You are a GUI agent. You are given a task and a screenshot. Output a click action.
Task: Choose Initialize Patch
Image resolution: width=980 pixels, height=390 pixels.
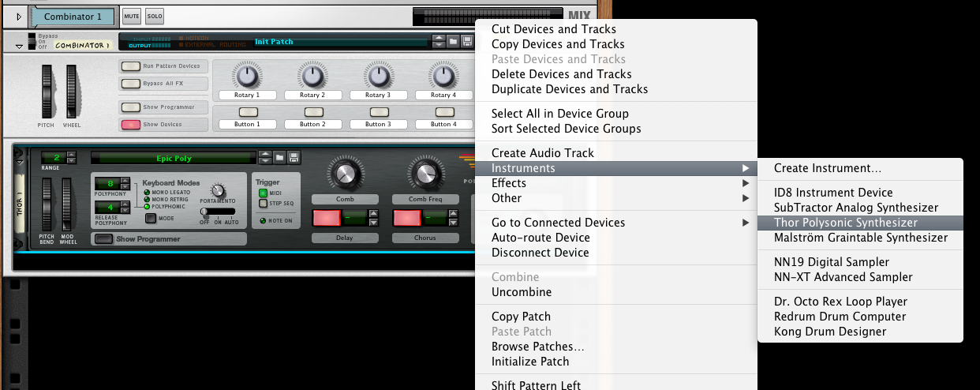coord(616,362)
